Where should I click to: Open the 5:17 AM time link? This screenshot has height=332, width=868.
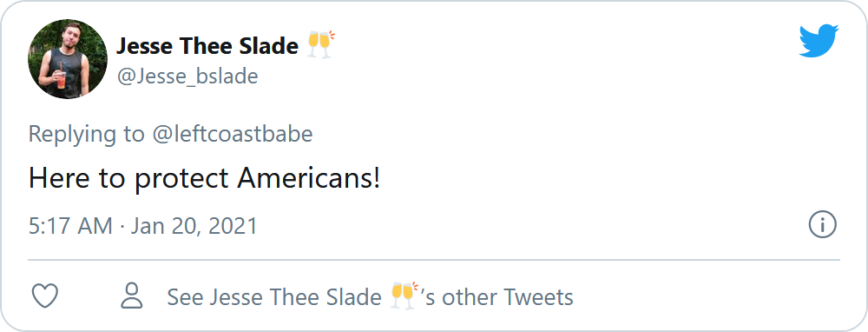pyautogui.click(x=70, y=226)
